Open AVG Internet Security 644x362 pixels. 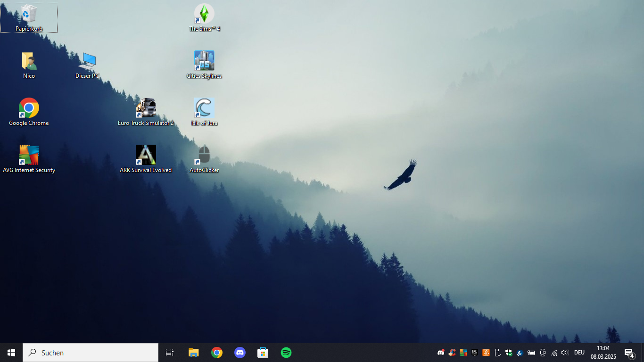(29, 156)
